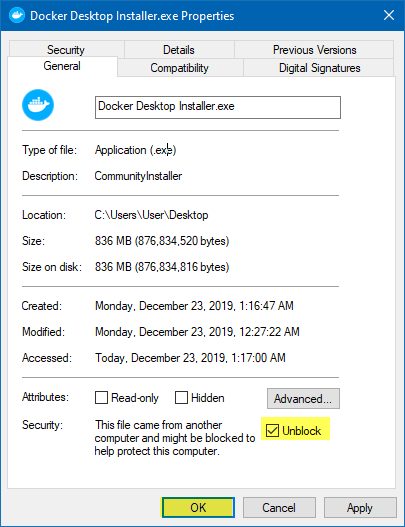Enable the Hidden attribute checkbox
405x527 pixels.
coord(181,398)
